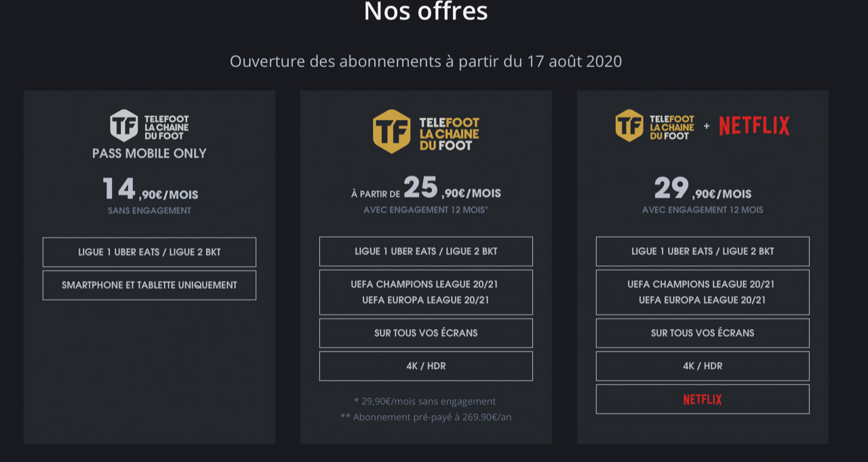Click Ligue 1 Uber Eats box in middle offer

[426, 252]
